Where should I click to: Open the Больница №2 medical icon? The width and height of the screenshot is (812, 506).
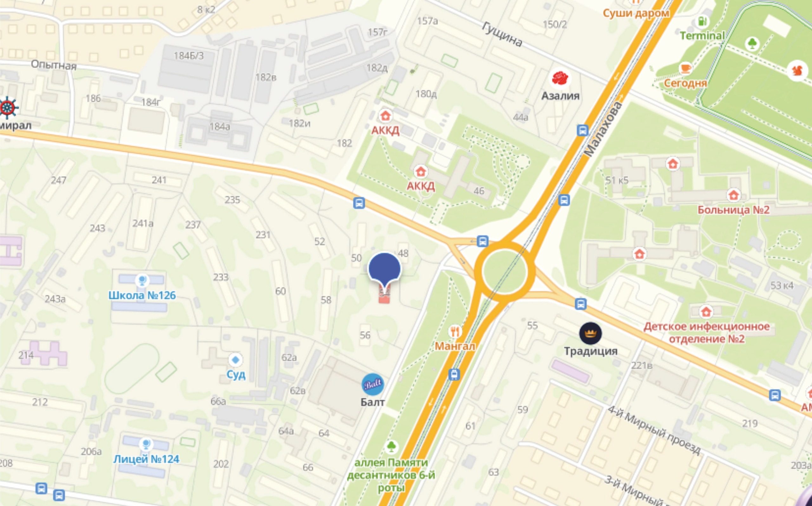734,195
